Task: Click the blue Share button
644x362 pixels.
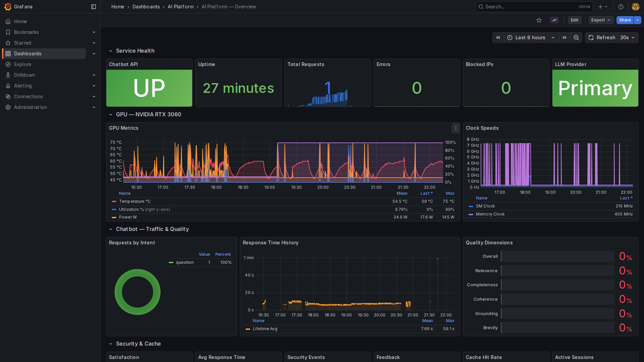Action: pyautogui.click(x=625, y=20)
